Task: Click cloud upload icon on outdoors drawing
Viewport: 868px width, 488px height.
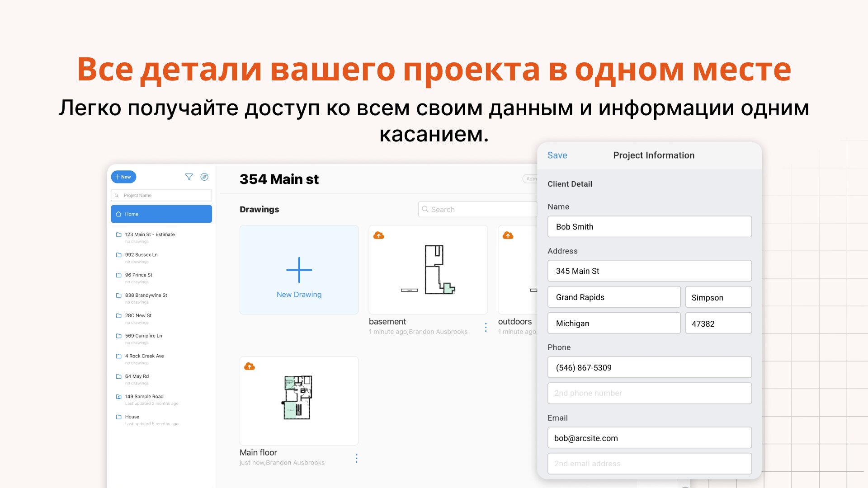Action: (x=508, y=235)
